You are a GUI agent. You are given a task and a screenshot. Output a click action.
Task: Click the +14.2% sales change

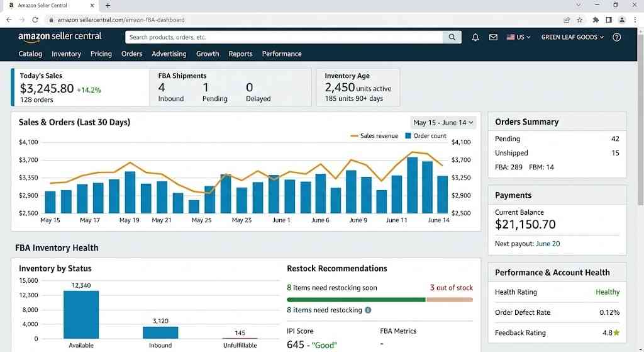[89, 90]
